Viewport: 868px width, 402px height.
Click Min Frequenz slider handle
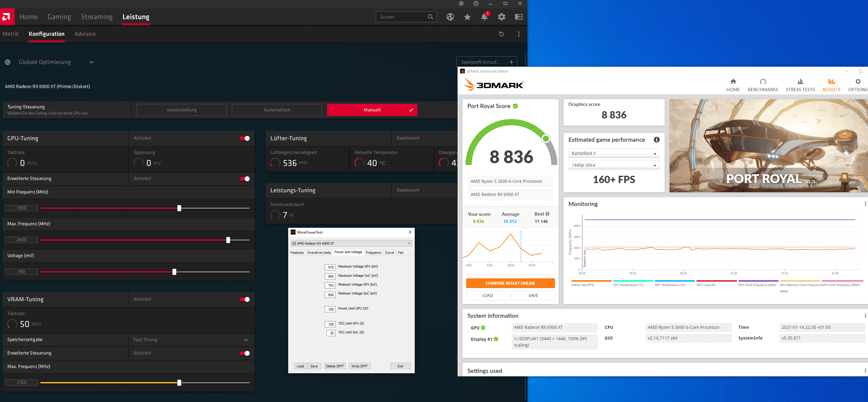click(179, 209)
